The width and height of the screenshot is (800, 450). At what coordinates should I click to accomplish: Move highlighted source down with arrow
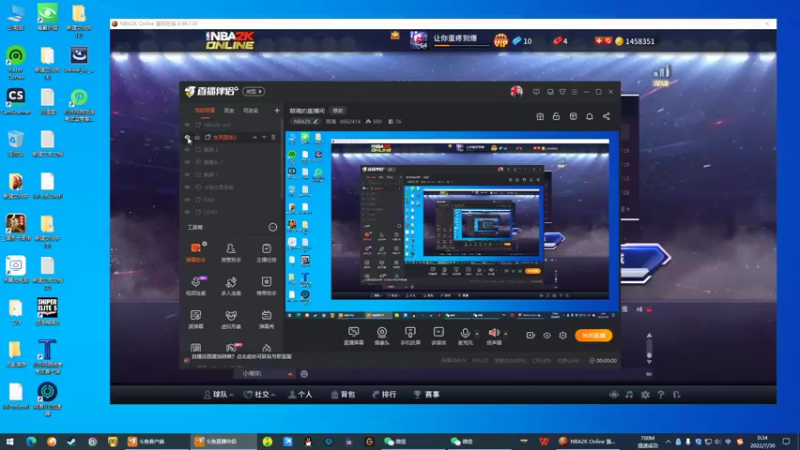click(264, 137)
